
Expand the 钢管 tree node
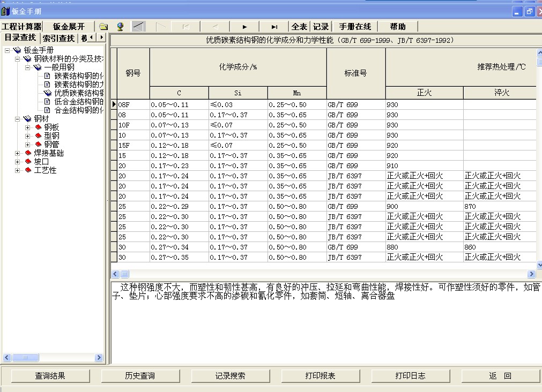(28, 145)
